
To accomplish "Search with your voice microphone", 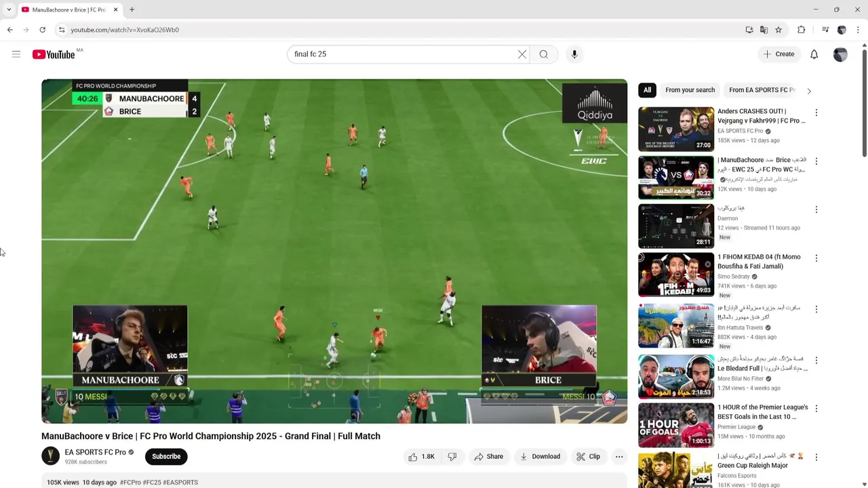I will (574, 54).
